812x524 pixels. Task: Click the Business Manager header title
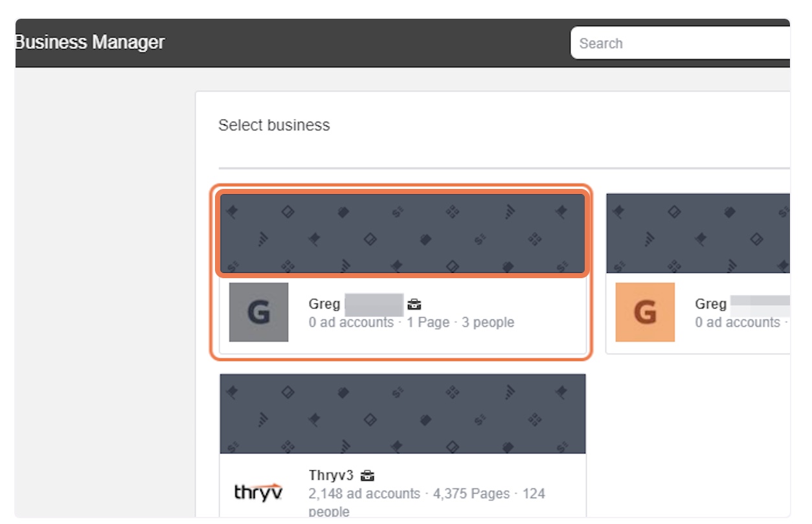point(90,43)
